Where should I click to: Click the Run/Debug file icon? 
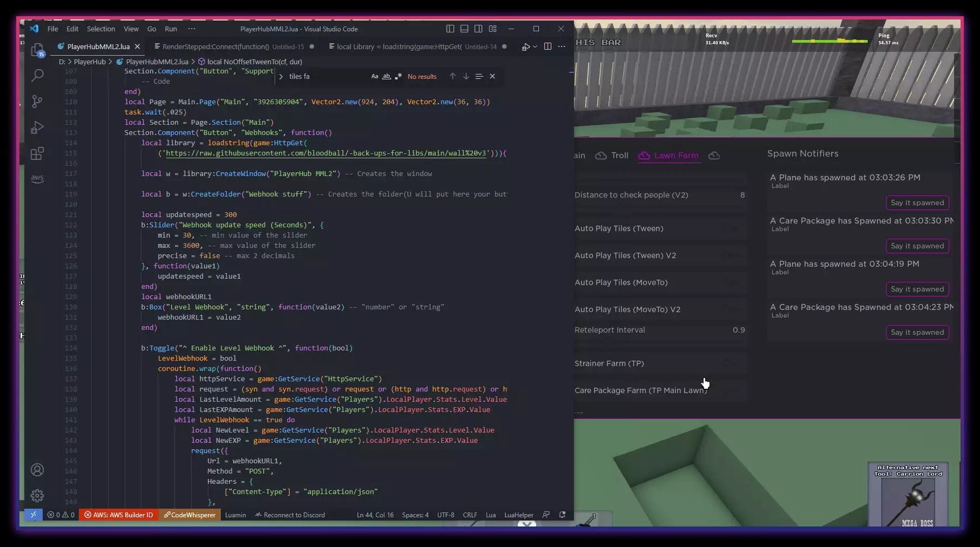click(525, 47)
